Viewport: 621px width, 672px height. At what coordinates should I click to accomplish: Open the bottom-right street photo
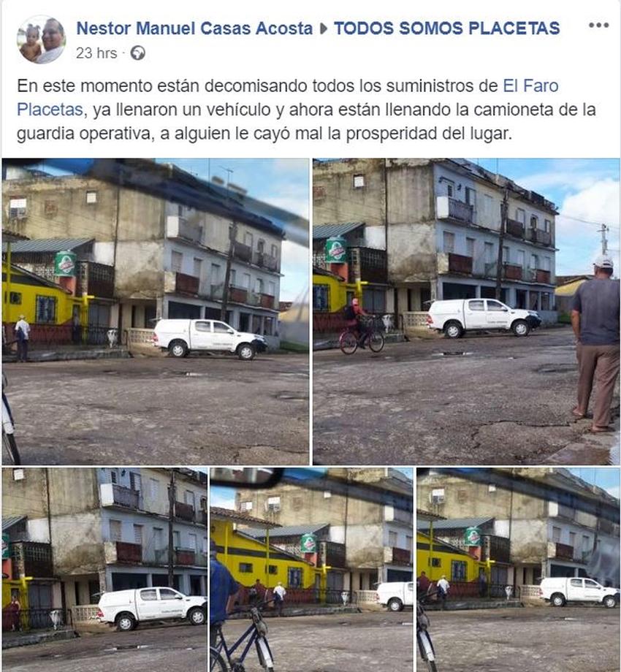[518, 570]
